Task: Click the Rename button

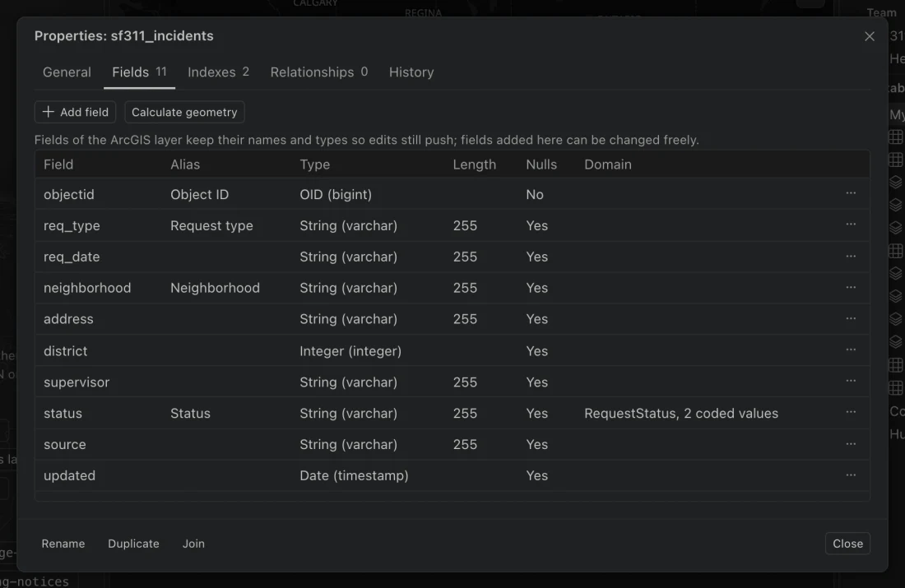Action: pyautogui.click(x=63, y=544)
